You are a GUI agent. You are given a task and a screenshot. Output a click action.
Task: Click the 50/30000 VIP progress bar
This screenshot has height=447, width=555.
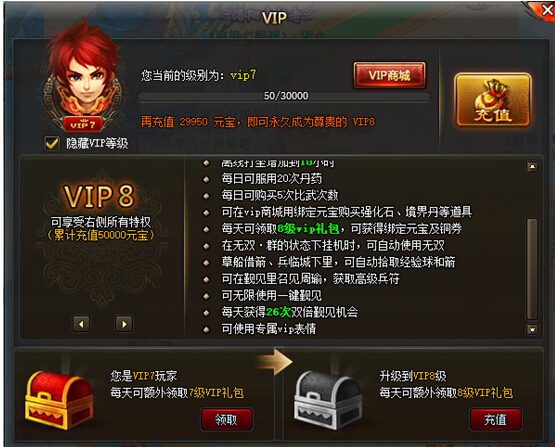285,96
